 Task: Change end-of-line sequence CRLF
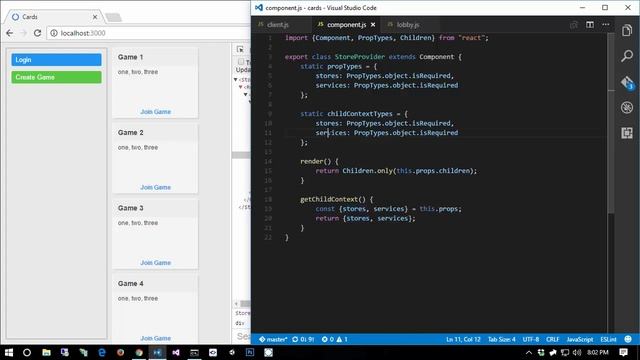[553, 339]
